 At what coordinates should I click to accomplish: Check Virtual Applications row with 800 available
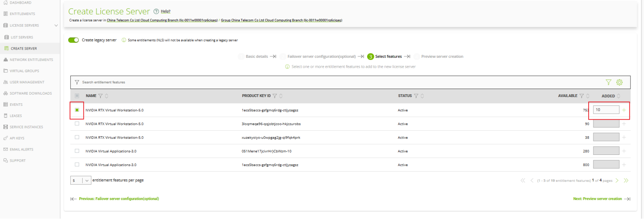tap(77, 165)
